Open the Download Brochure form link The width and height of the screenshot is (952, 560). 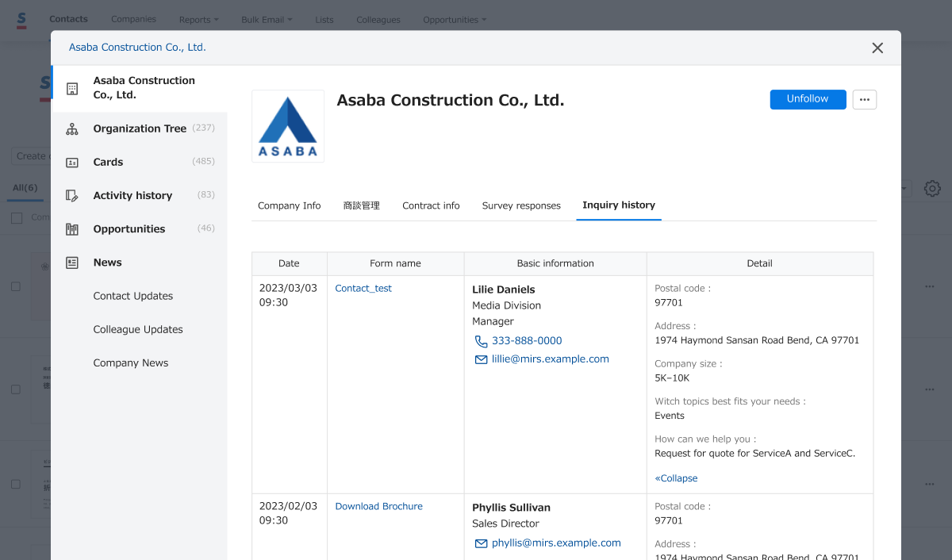point(378,506)
